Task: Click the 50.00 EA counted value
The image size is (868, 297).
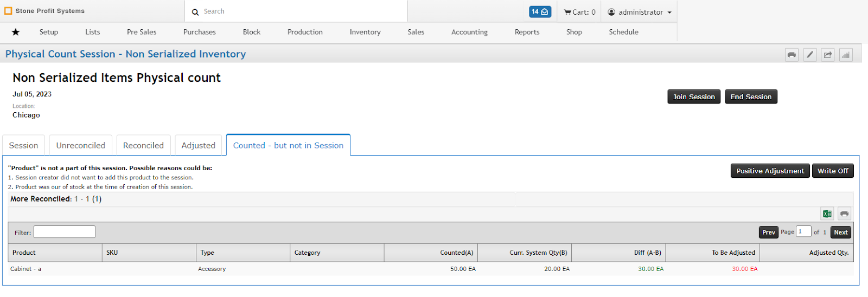Action: click(463, 269)
